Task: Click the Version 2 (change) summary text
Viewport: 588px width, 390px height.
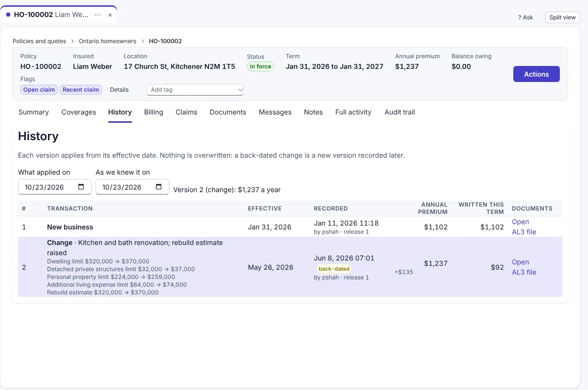Action: (x=227, y=190)
